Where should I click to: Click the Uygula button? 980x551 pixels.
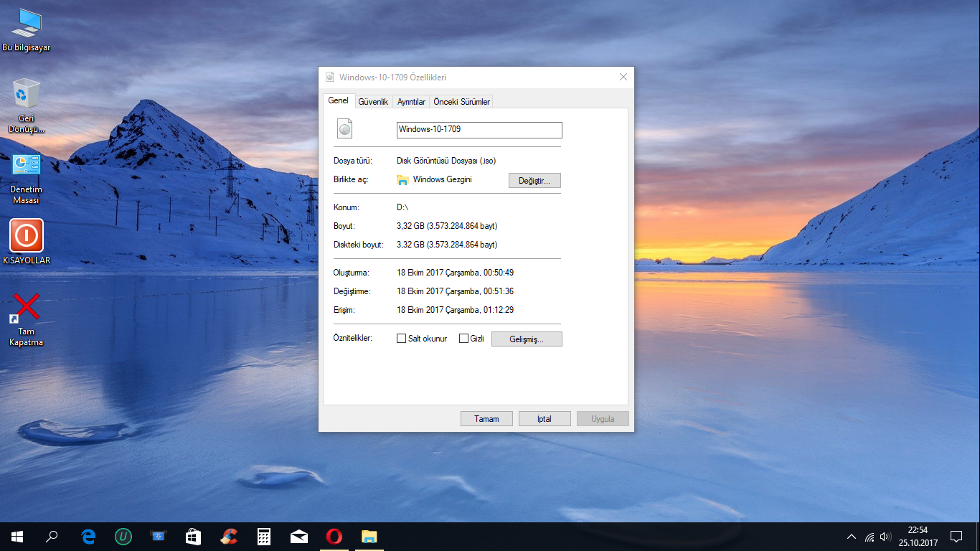(603, 419)
